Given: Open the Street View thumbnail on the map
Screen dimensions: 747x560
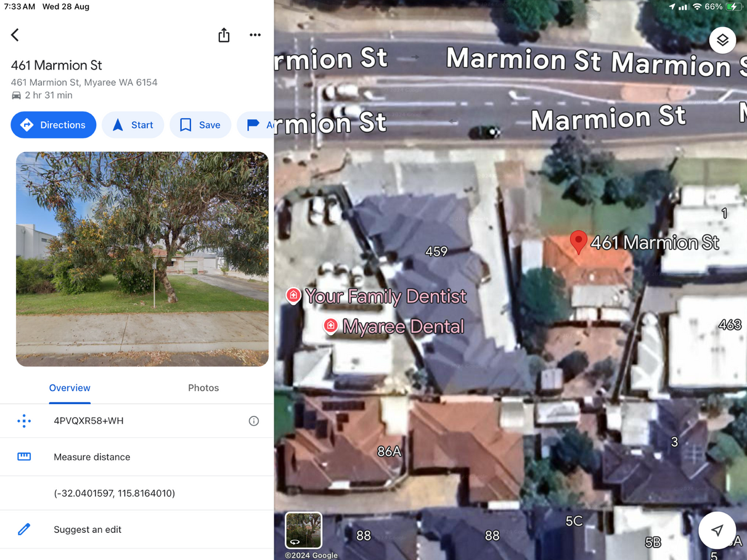Looking at the screenshot, I should [303, 530].
